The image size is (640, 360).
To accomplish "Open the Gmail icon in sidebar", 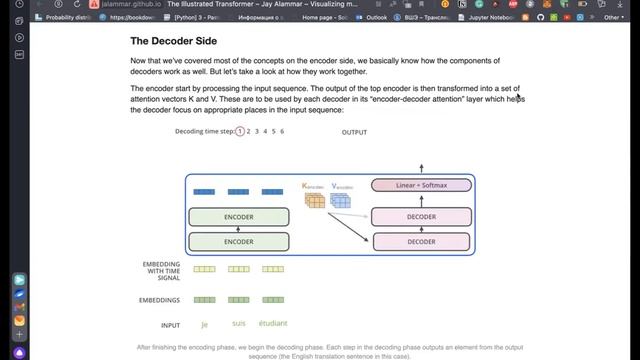I will 19,307.
